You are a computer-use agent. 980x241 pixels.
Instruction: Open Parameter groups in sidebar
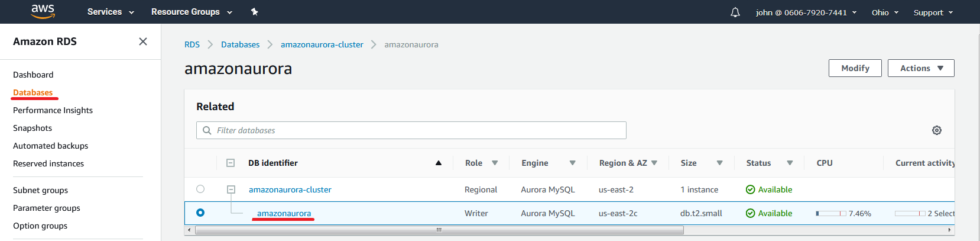[47, 208]
